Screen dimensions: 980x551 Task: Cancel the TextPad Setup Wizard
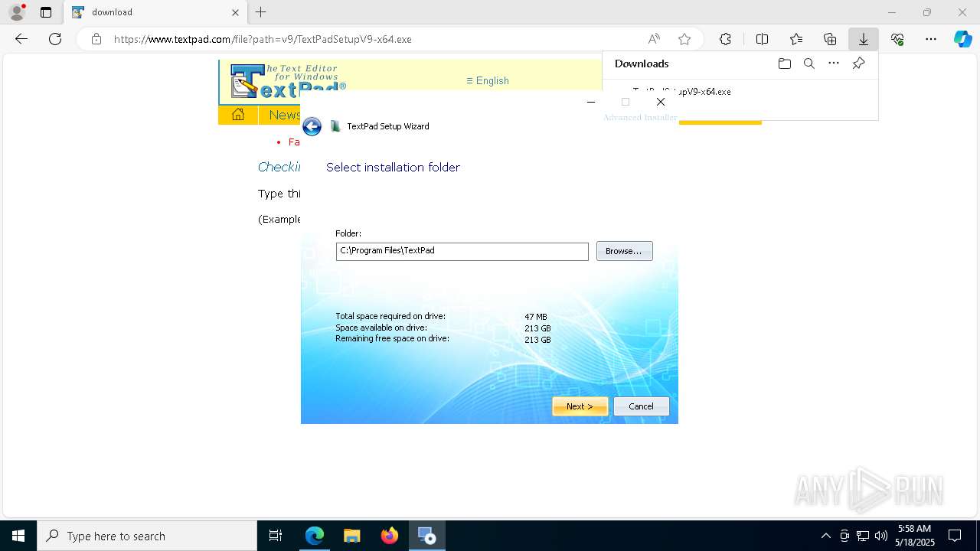click(641, 406)
